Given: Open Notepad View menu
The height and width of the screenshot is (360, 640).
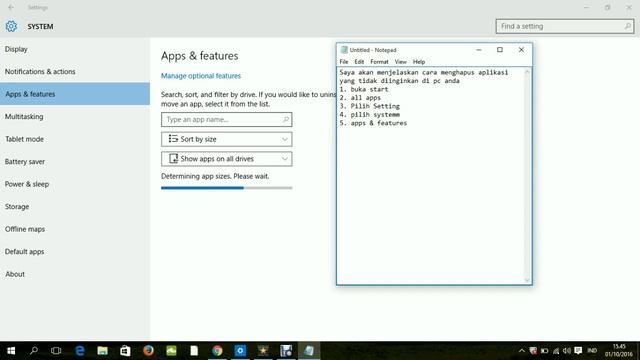Looking at the screenshot, I should [400, 62].
